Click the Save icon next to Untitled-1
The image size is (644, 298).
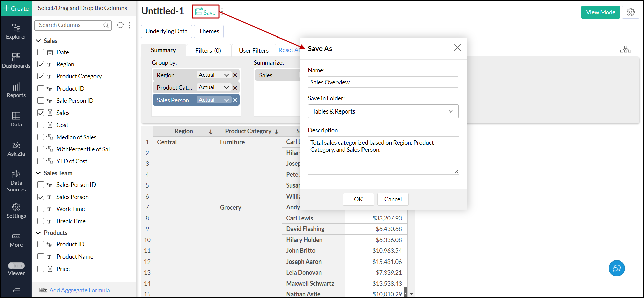[x=206, y=12]
